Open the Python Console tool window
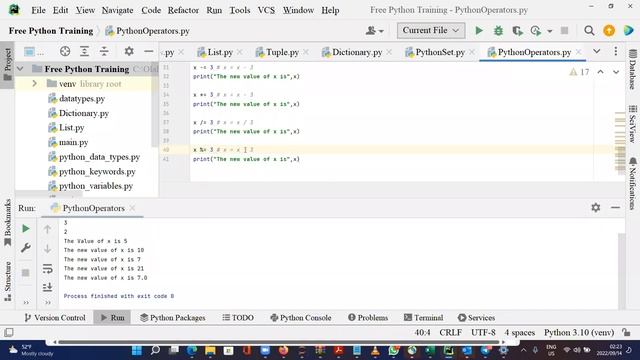Screen dimensions: 640x360 pyautogui.click(x=300, y=318)
